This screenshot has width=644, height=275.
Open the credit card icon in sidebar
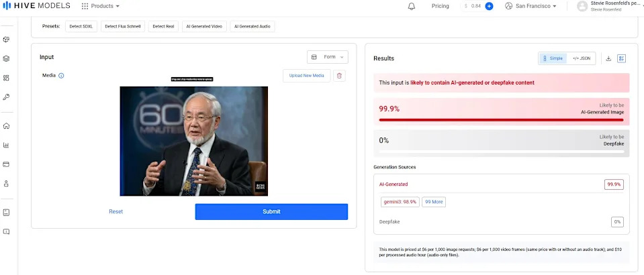(6, 164)
